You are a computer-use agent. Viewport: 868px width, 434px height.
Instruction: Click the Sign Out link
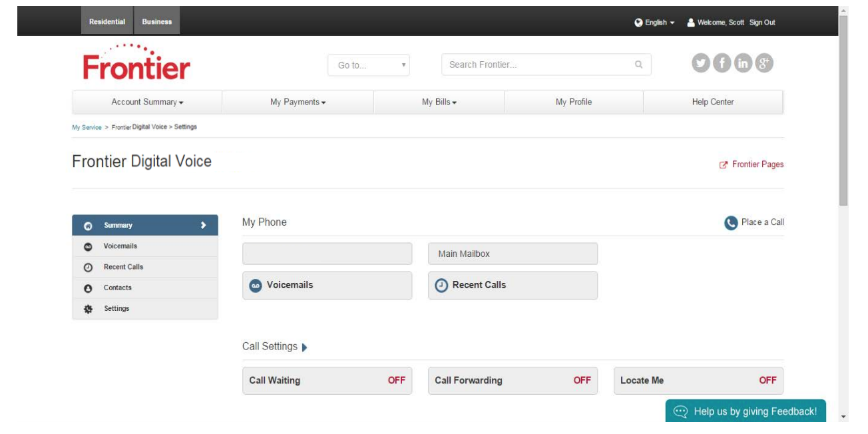pos(762,23)
